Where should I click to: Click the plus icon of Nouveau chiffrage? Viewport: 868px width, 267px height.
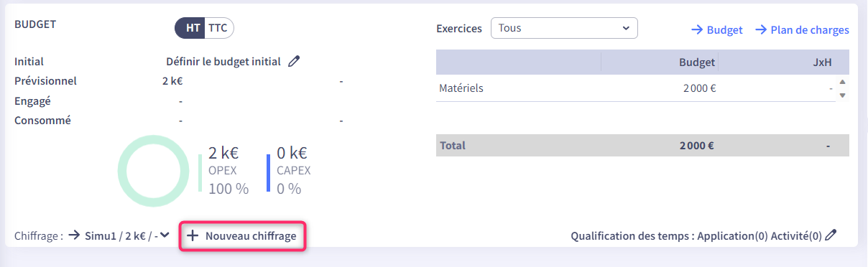pyautogui.click(x=193, y=235)
